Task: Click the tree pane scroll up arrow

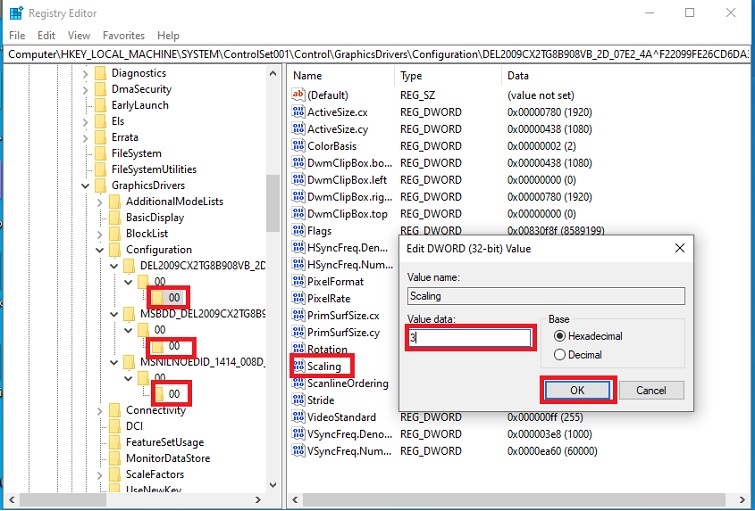Action: [x=273, y=73]
